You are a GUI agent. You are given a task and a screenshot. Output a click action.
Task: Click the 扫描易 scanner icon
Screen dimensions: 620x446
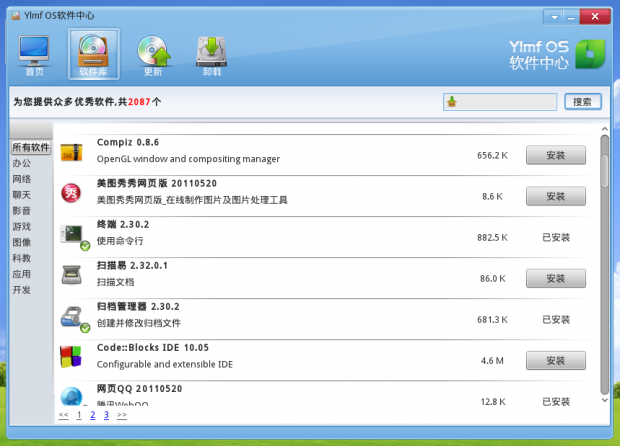coord(72,275)
